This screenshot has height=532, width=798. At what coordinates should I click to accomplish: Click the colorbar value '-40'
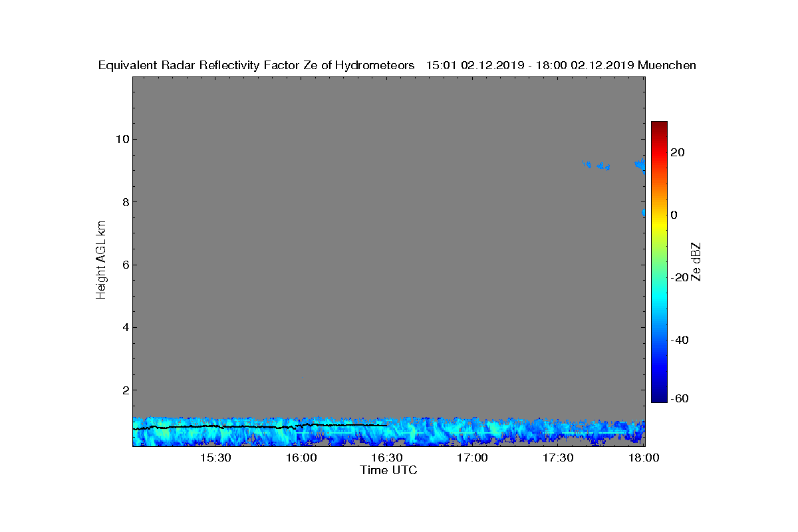tap(678, 340)
